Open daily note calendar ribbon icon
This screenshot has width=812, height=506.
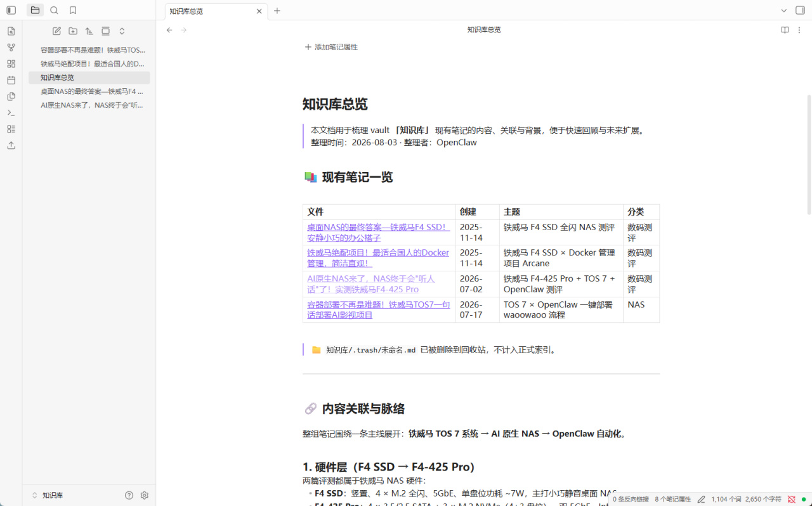(x=11, y=80)
